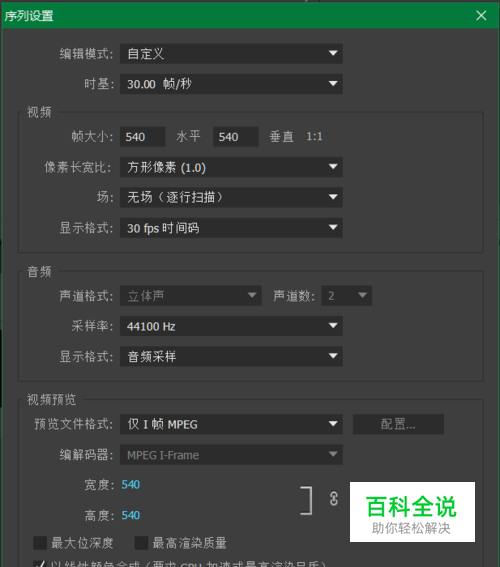The width and height of the screenshot is (500, 567).
Task: Open video 显示格式 dropdown 30 fps 时间码
Action: tap(231, 228)
